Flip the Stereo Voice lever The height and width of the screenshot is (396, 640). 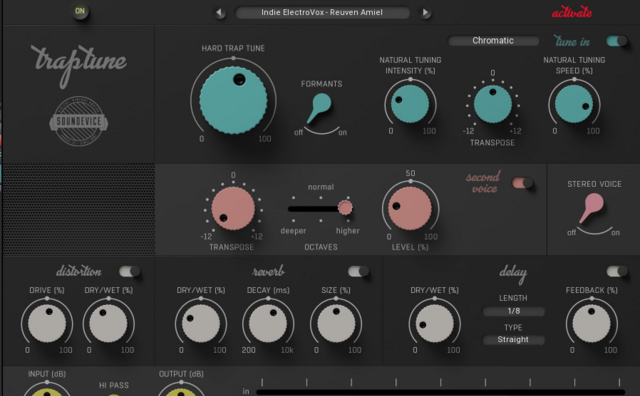(591, 208)
